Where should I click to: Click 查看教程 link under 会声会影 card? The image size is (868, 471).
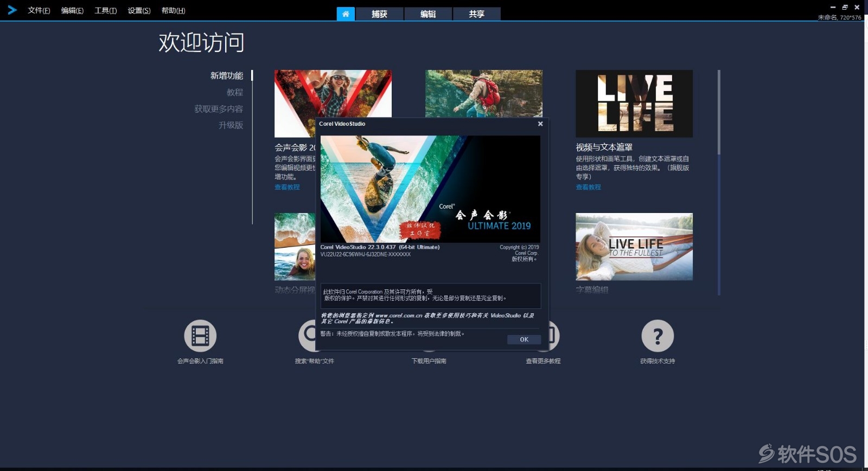pyautogui.click(x=287, y=187)
